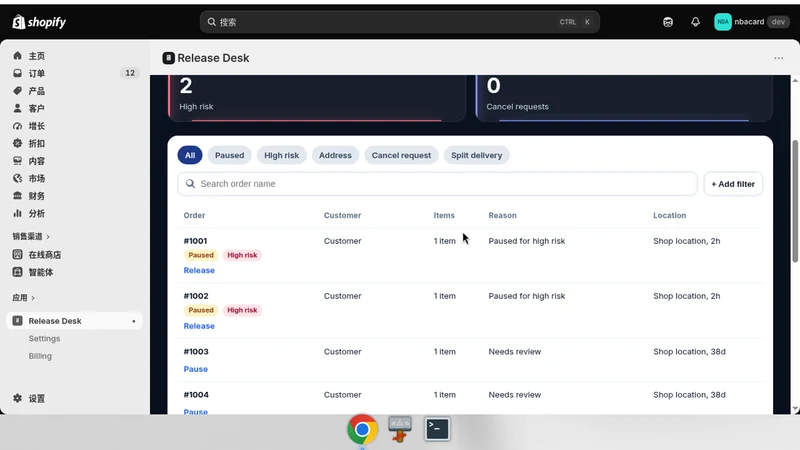Open the agent (智能体) icon
Viewport: 800px width, 450px height.
coord(17,272)
